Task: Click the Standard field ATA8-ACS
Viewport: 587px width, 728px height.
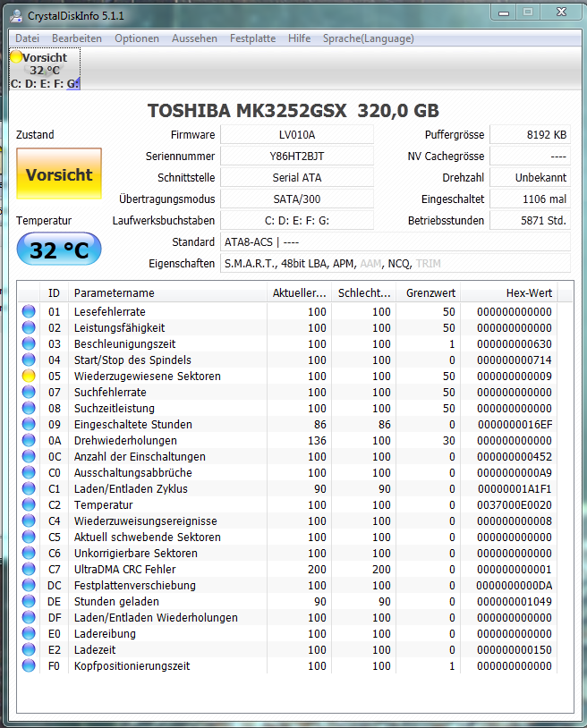Action: tap(396, 241)
